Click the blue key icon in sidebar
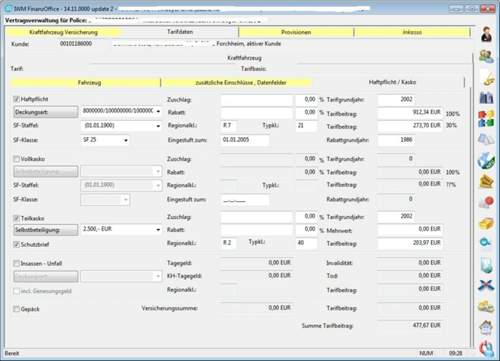This screenshot has width=500, height=361. pyautogui.click(x=486, y=242)
